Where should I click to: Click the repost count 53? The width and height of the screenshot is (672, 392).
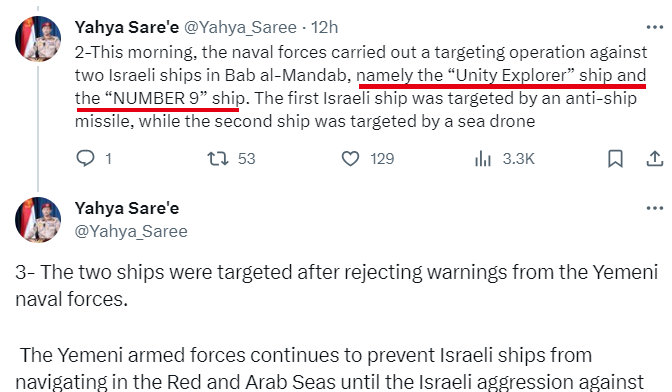(x=246, y=159)
